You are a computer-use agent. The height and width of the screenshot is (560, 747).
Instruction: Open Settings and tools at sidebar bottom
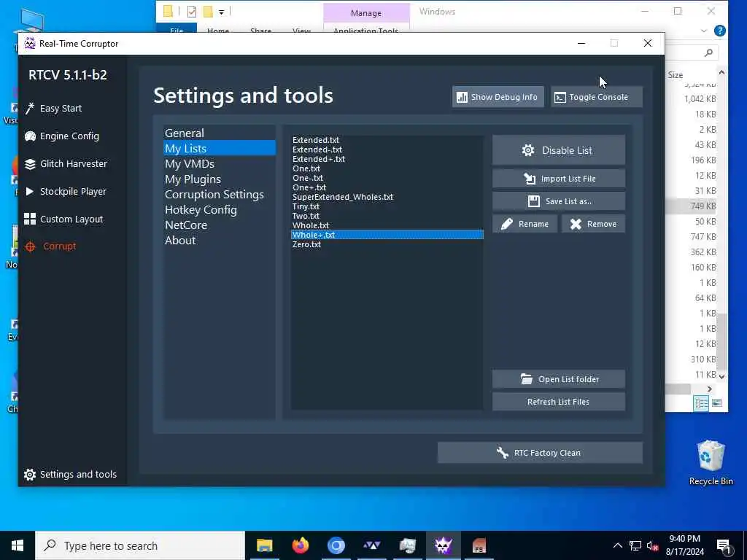point(70,474)
